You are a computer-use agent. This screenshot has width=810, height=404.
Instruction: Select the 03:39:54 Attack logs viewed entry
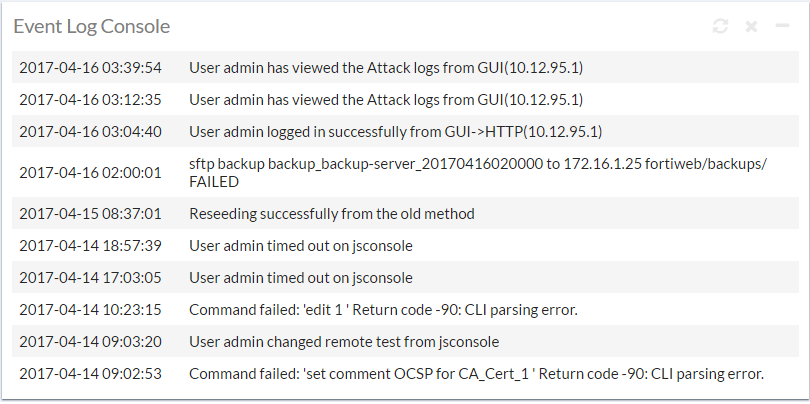point(386,68)
